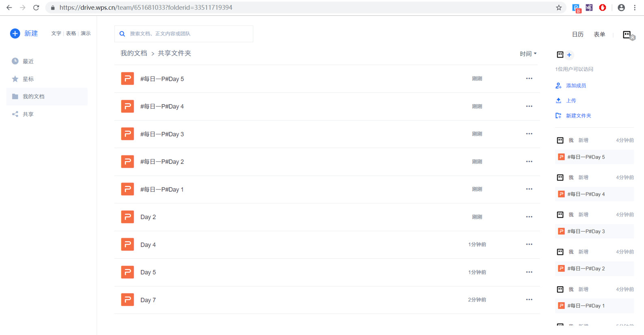
Task: Open Starred items via star icon
Action: [x=15, y=79]
